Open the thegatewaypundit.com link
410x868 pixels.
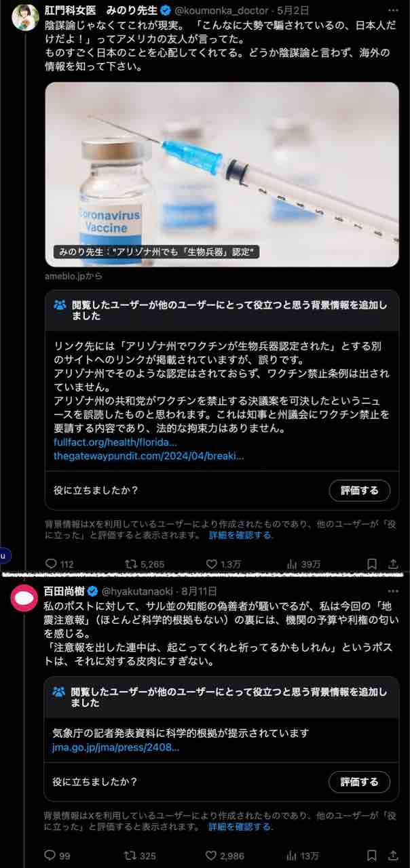point(149,456)
